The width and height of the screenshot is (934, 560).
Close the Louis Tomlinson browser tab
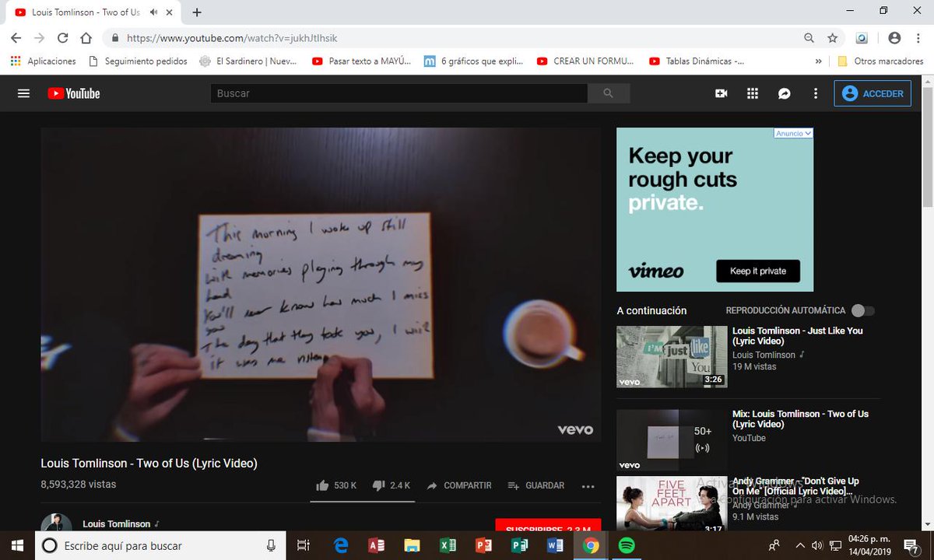click(169, 12)
